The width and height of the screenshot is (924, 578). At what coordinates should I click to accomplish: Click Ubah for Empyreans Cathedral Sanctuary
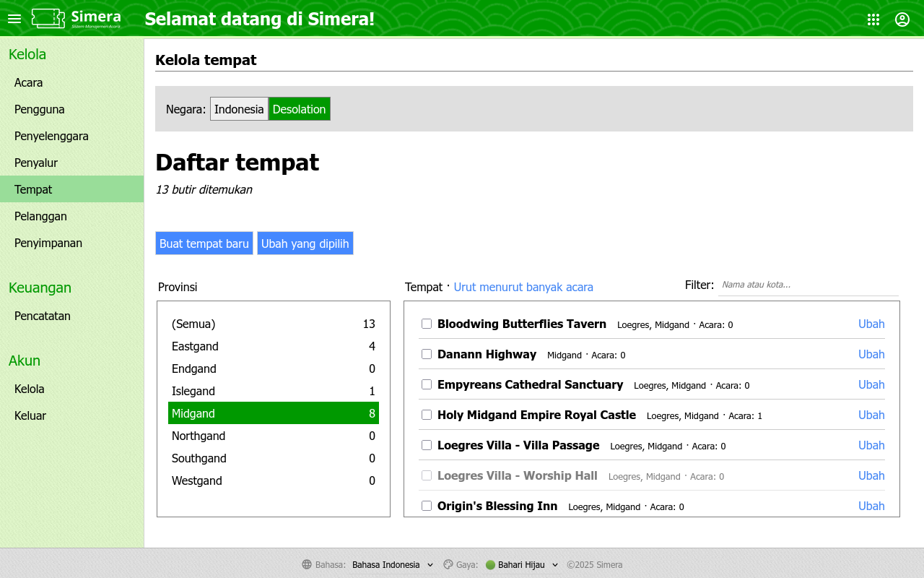[x=871, y=384]
